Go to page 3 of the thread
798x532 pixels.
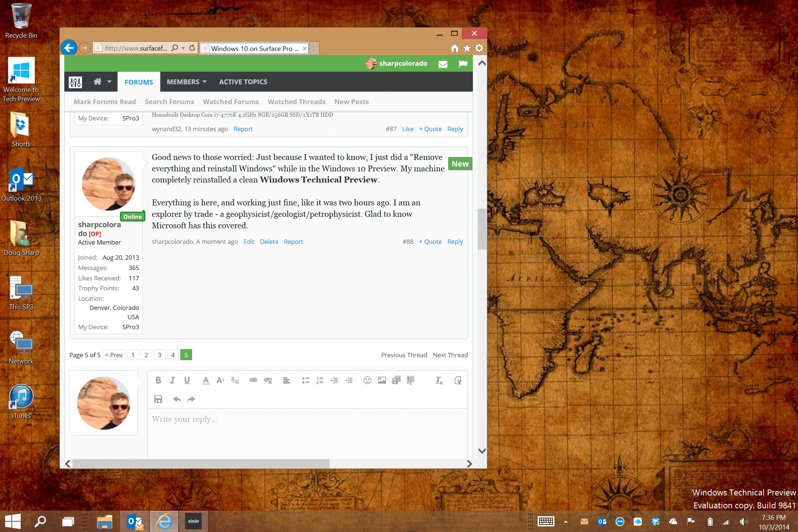click(x=160, y=355)
